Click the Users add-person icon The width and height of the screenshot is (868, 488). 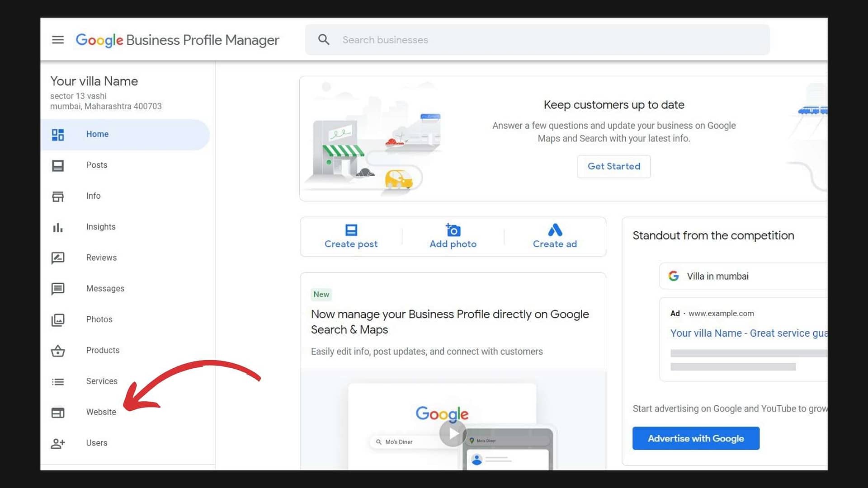[58, 443]
